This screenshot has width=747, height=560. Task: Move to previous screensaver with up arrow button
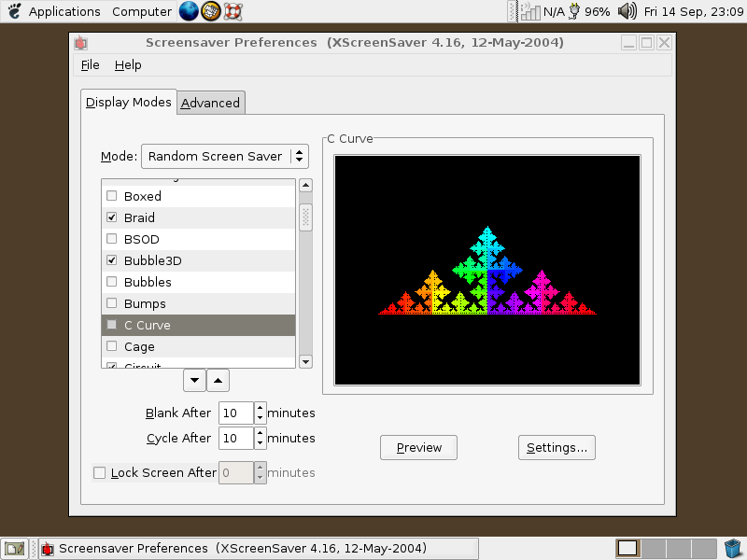pyautogui.click(x=218, y=380)
